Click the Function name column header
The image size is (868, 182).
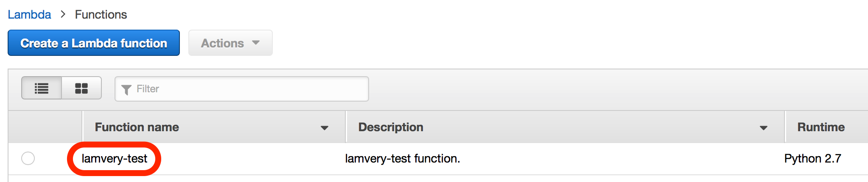(137, 127)
